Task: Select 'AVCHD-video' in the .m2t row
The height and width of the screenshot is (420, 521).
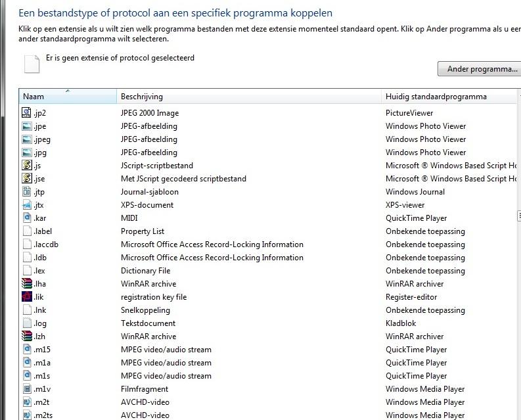Action: pyautogui.click(x=145, y=402)
